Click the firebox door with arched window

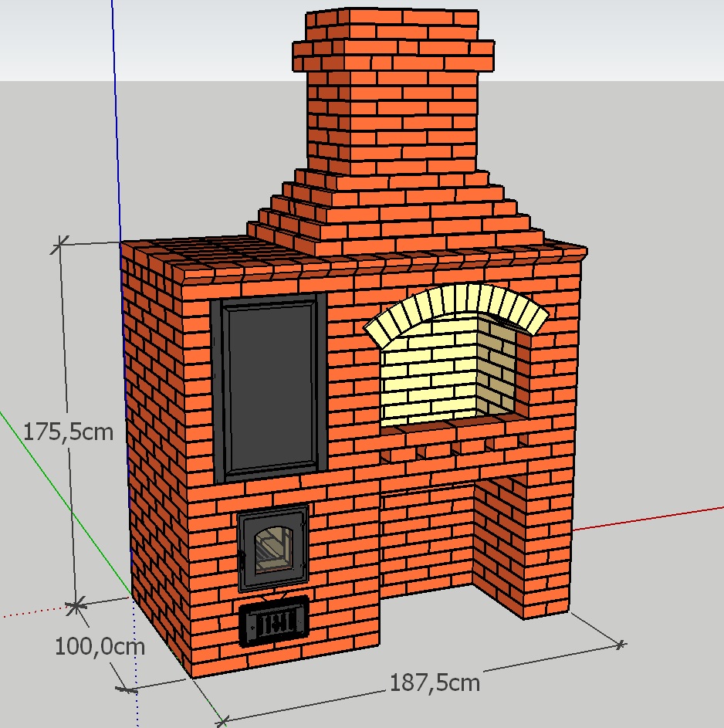pyautogui.click(x=272, y=547)
